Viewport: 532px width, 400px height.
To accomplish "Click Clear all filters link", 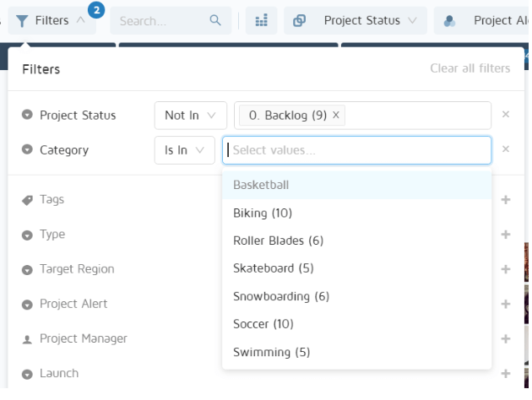I will 470,68.
